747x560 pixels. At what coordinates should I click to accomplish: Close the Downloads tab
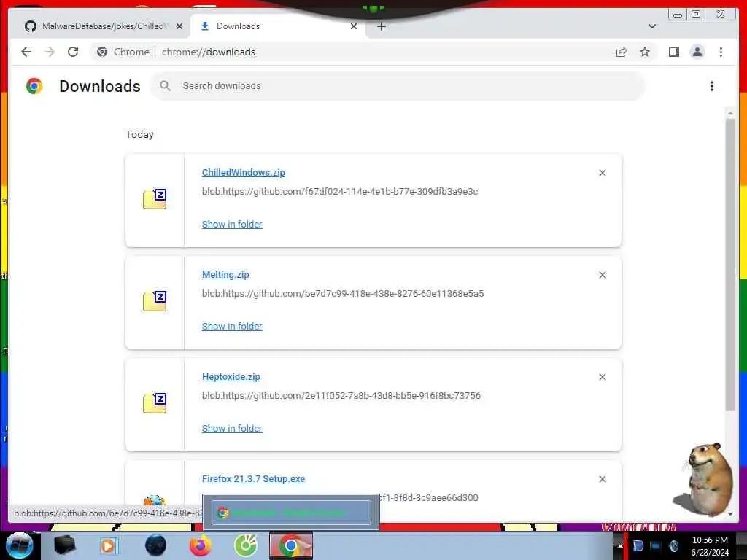pos(354,26)
